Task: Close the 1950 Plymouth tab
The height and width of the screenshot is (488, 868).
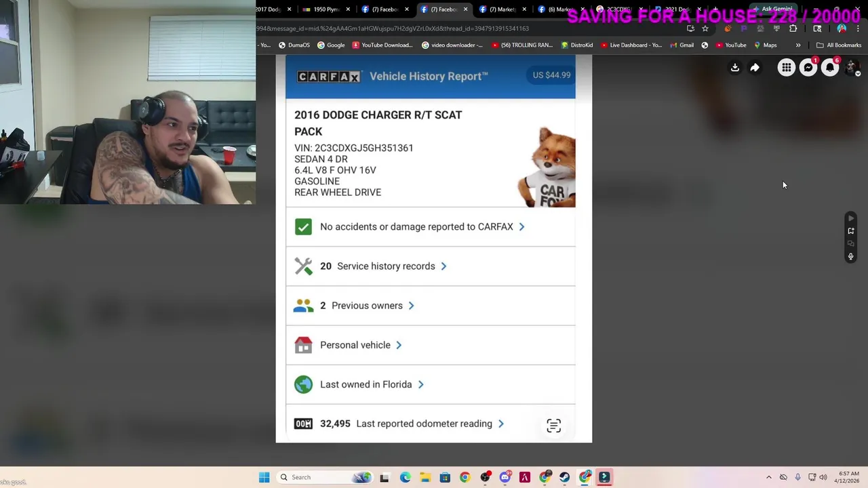Action: [349, 9]
